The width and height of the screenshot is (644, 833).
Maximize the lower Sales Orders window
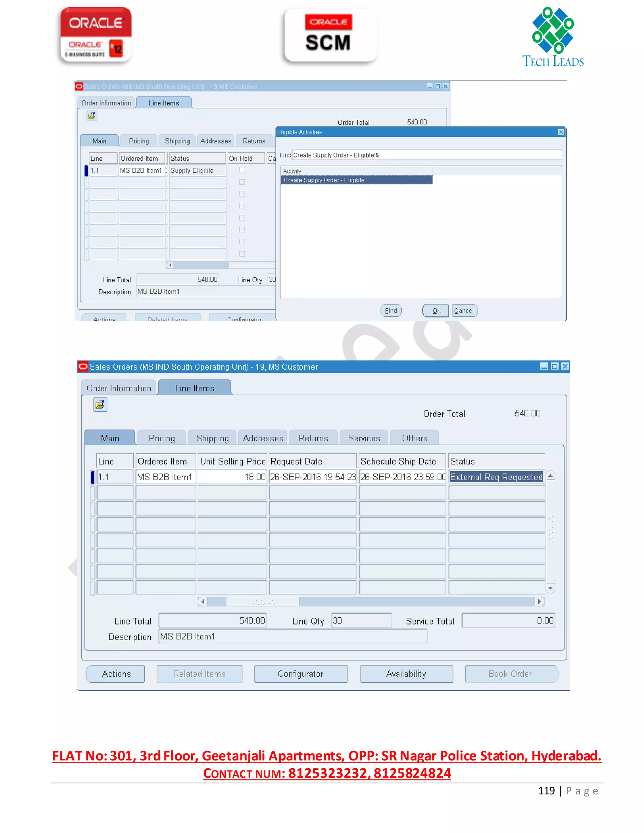click(x=555, y=367)
